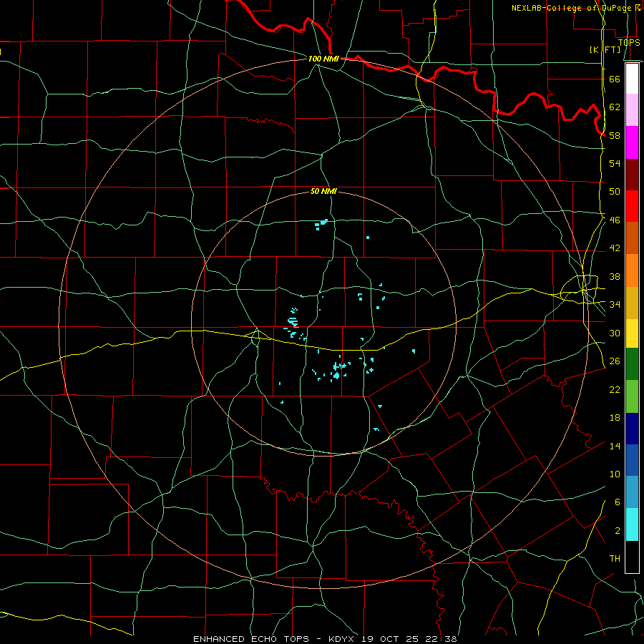Select the medium blue legend swatch
The height and width of the screenshot is (644, 644).
pyautogui.click(x=632, y=460)
